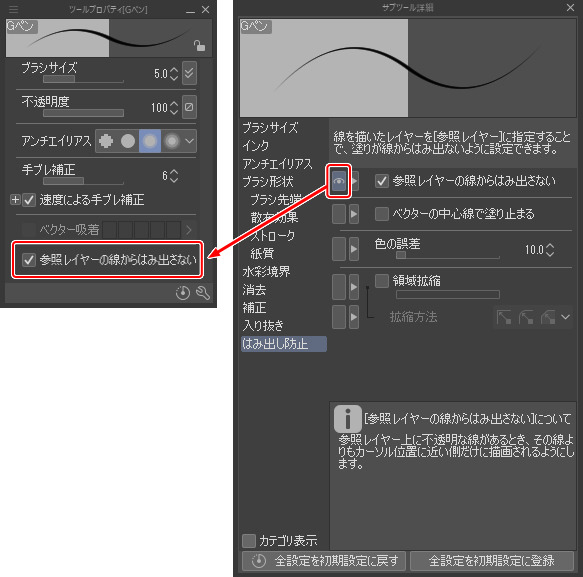The image size is (583, 577).
Task: Click the info icon beside the [参照レイヤーの線からはみ出さない]について note
Action: coord(348,419)
